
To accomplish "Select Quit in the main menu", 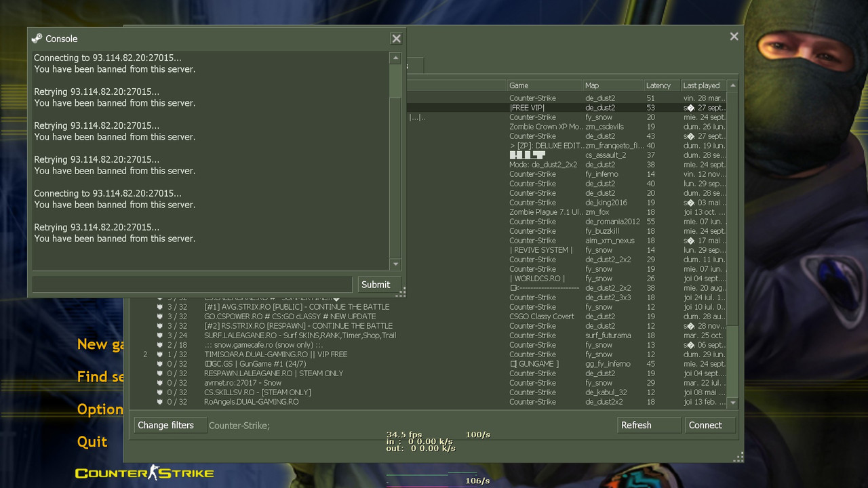I will pyautogui.click(x=92, y=442).
